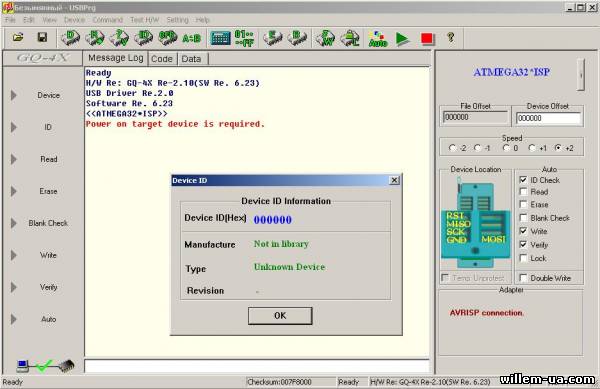Click the red stop square icon
Viewport: 600px width, 389px height.
(x=427, y=39)
